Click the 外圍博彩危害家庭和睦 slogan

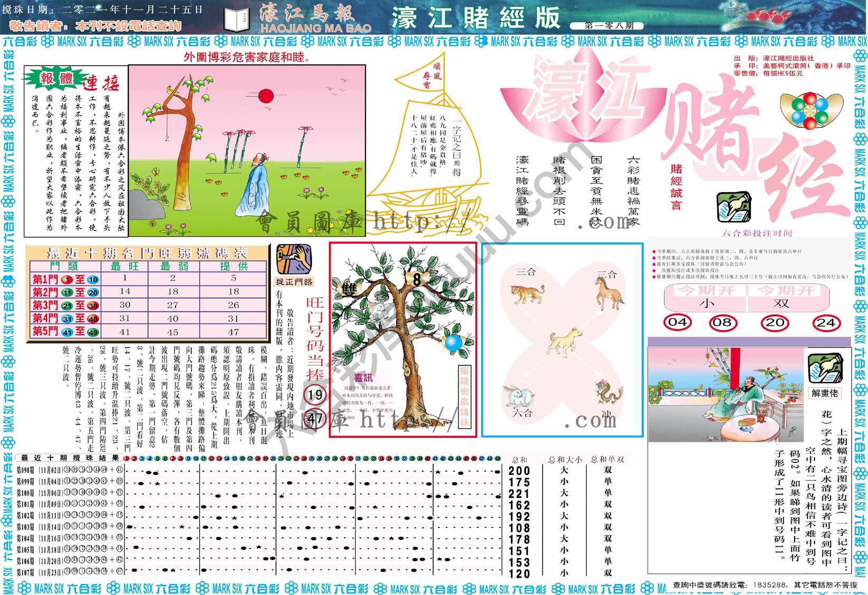point(247,57)
